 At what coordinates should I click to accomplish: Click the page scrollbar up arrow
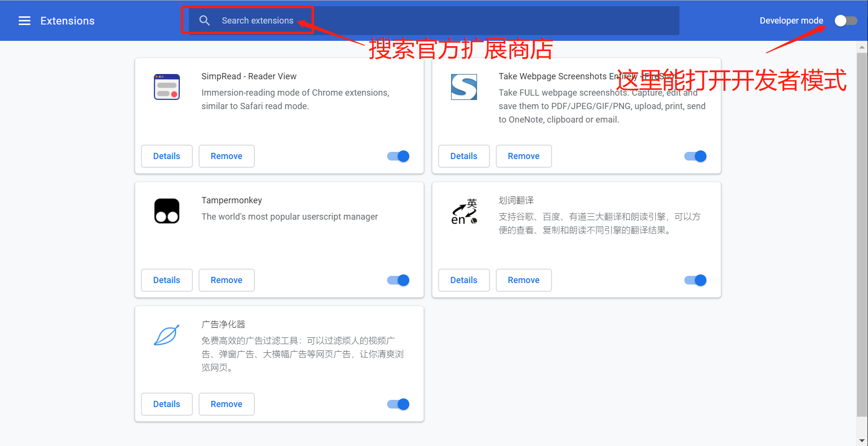(x=862, y=47)
